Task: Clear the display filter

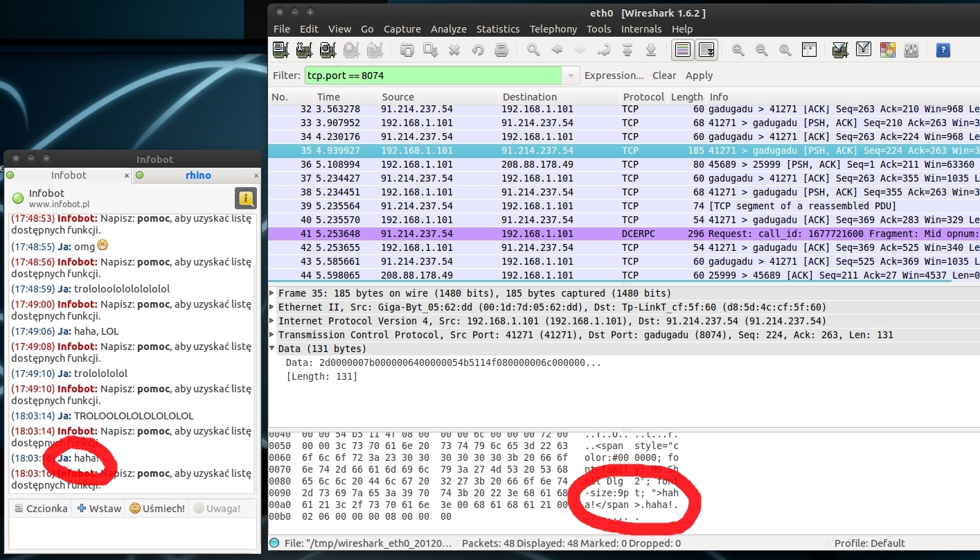Action: coord(664,76)
